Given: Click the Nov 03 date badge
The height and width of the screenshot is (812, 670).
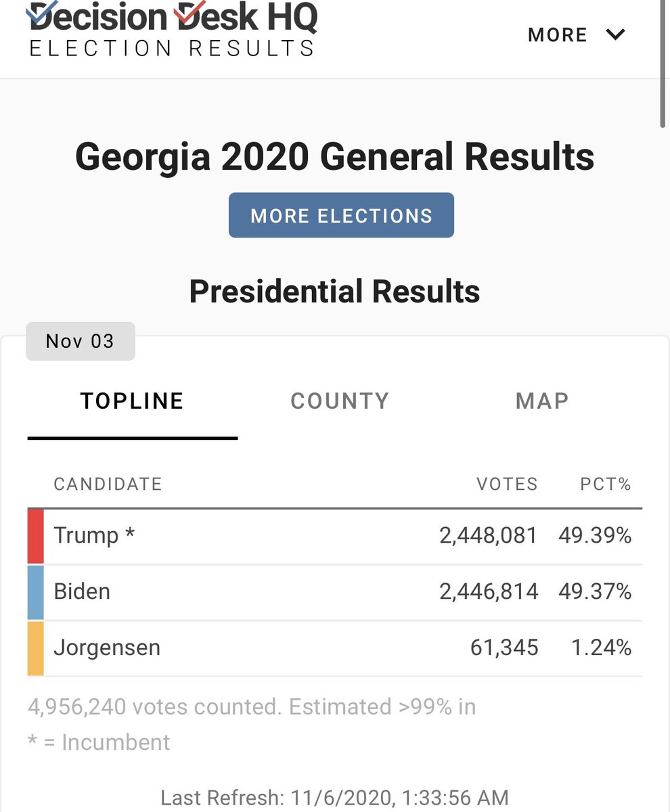Looking at the screenshot, I should [80, 341].
